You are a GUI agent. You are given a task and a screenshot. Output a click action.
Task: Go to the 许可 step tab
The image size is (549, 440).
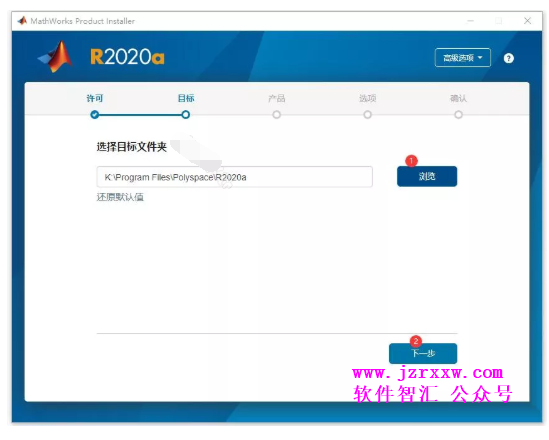coord(95,98)
